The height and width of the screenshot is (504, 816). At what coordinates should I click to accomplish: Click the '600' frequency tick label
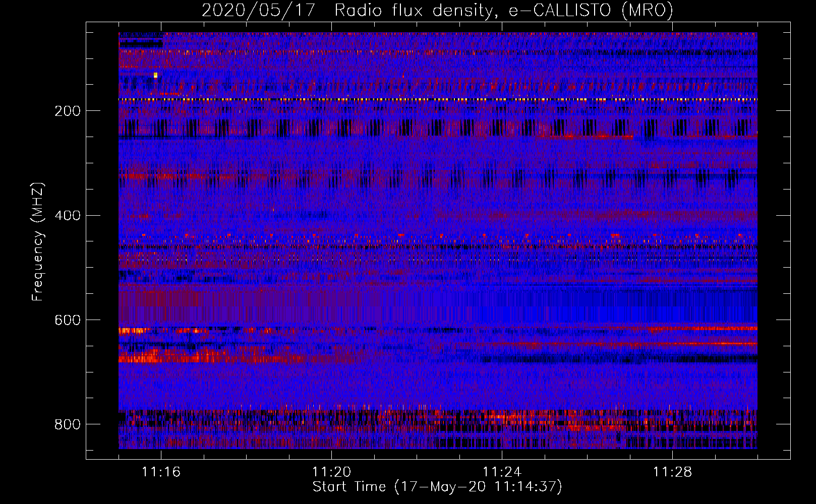pyautogui.click(x=68, y=321)
